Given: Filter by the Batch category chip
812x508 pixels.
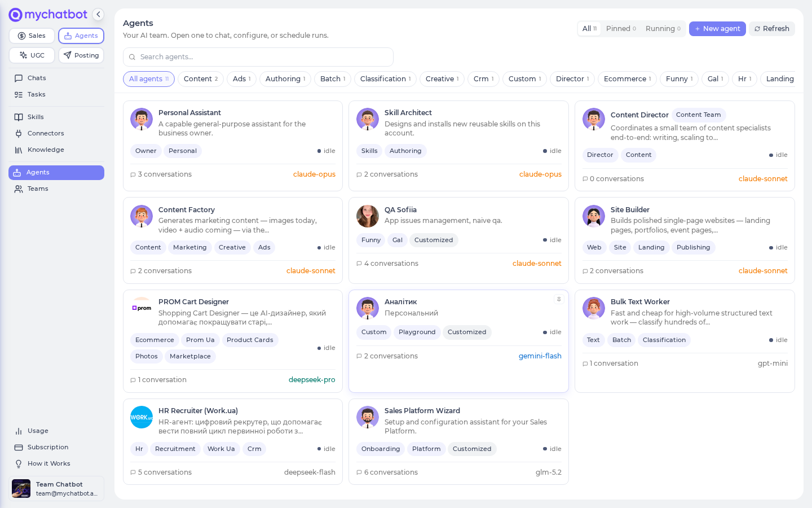Looking at the screenshot, I should (x=333, y=79).
